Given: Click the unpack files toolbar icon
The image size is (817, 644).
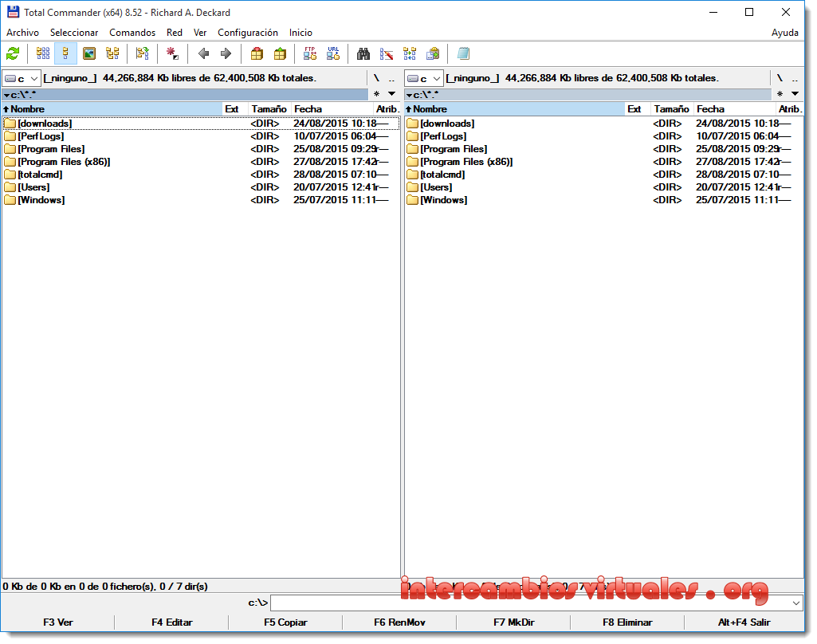Looking at the screenshot, I should click(x=280, y=53).
